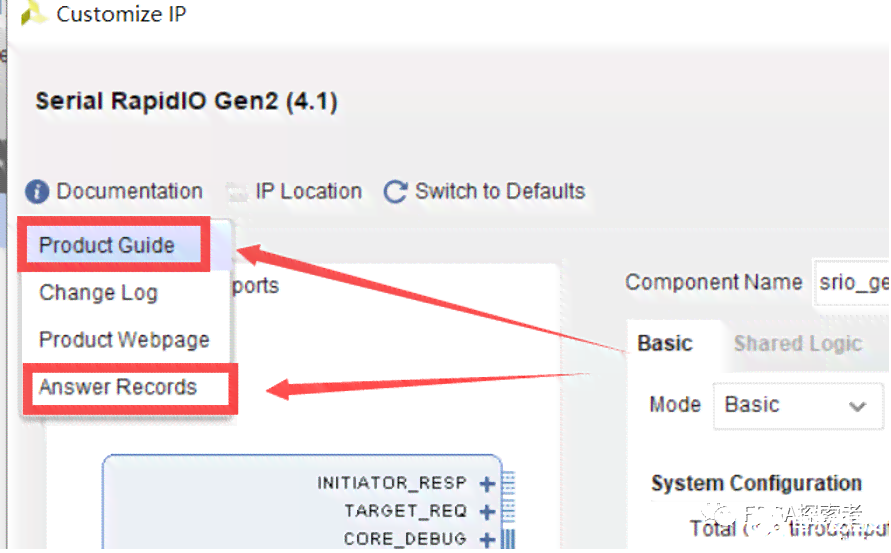Click the IP Location folder icon

[x=237, y=193]
